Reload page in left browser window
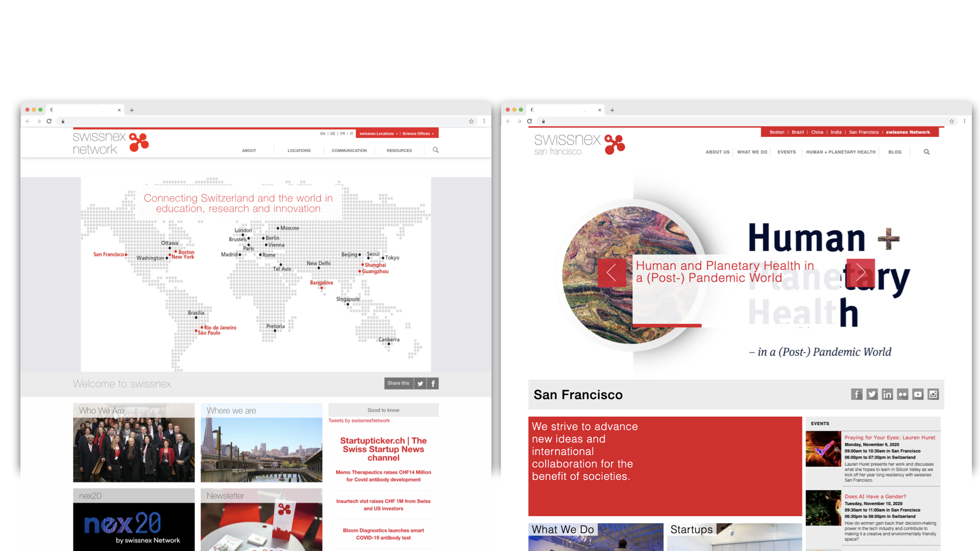This screenshot has height=551, width=980. [x=49, y=121]
